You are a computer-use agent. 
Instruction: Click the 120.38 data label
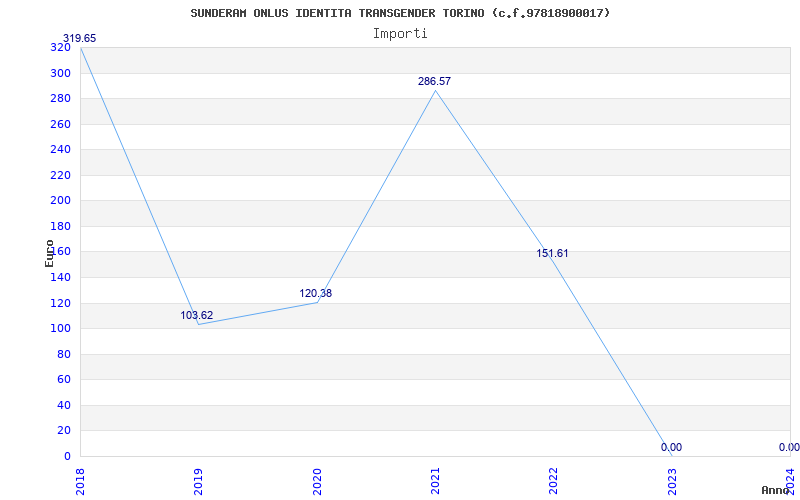coord(315,293)
